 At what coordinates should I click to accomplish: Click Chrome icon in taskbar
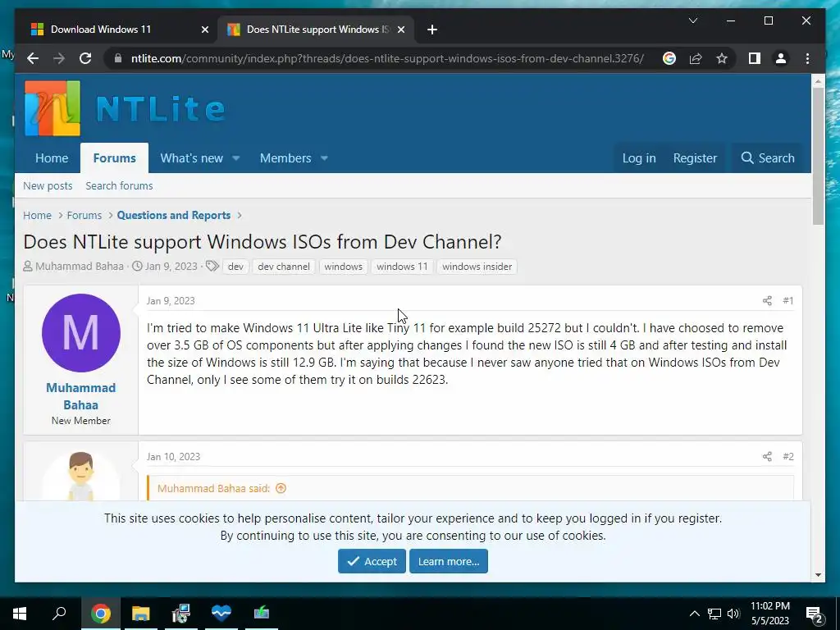pyautogui.click(x=101, y=614)
